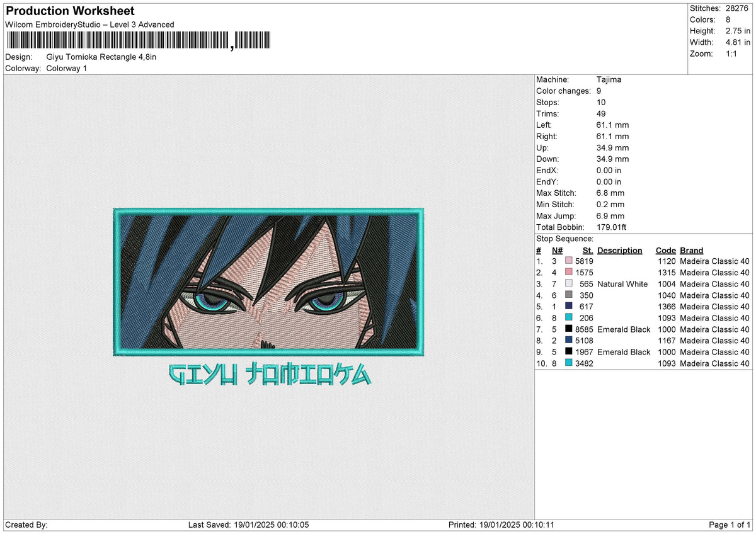Click the black swatch in stop 7

(x=569, y=329)
